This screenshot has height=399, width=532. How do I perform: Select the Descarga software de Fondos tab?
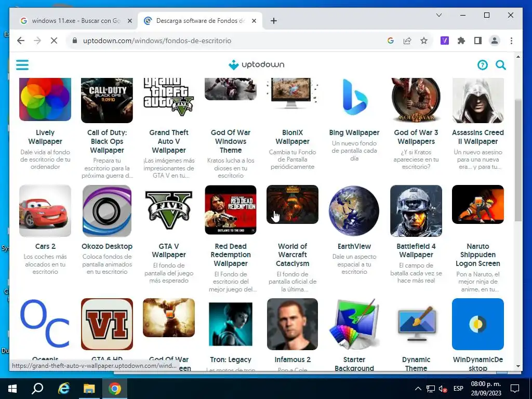click(200, 21)
